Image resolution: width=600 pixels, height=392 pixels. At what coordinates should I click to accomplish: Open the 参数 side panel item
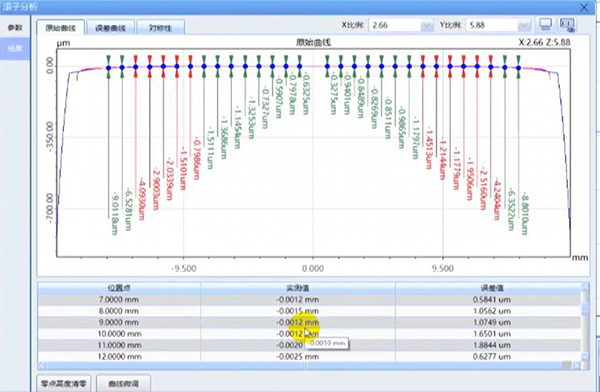click(x=15, y=28)
